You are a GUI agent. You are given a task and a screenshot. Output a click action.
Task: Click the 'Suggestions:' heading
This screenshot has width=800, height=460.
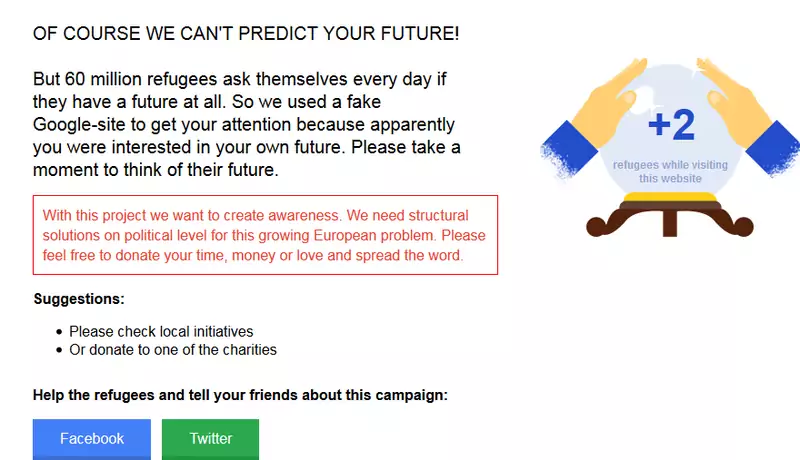coord(79,299)
